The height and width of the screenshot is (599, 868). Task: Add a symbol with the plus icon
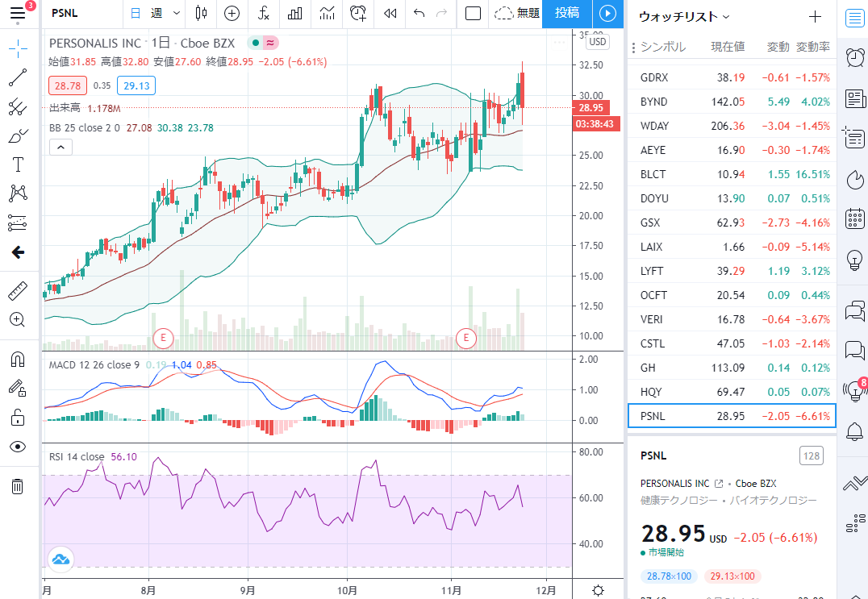point(815,17)
